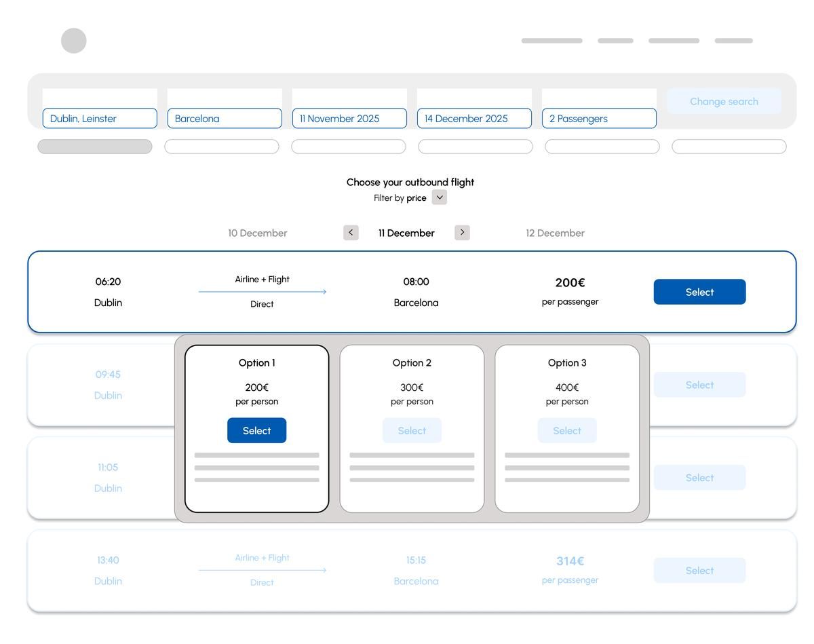This screenshot has width=814, height=644.
Task: Click the round gray logo placeholder
Action: [74, 41]
